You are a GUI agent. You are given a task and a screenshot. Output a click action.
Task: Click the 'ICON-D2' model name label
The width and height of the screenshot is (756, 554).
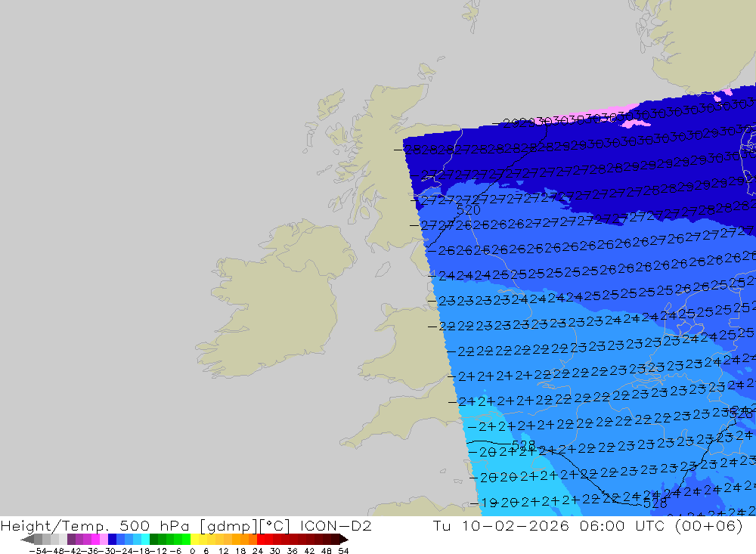[336, 525]
